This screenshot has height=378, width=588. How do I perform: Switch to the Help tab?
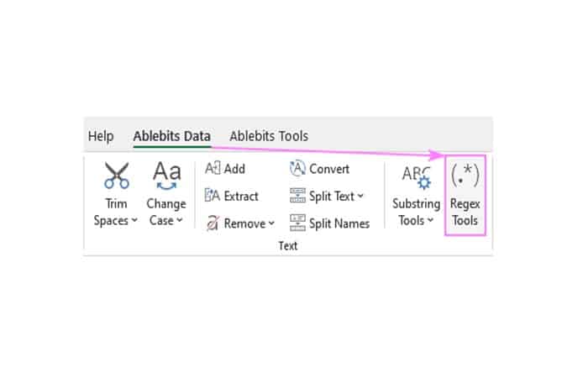click(101, 136)
